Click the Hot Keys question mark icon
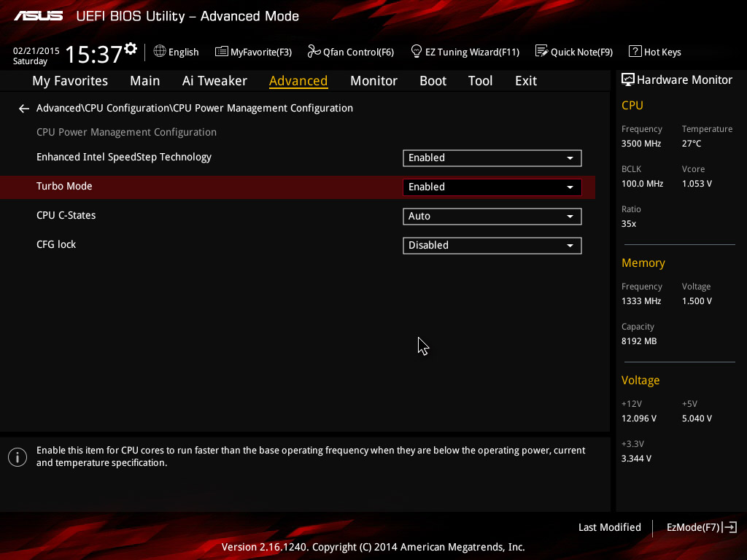Image resolution: width=747 pixels, height=560 pixels. click(635, 51)
